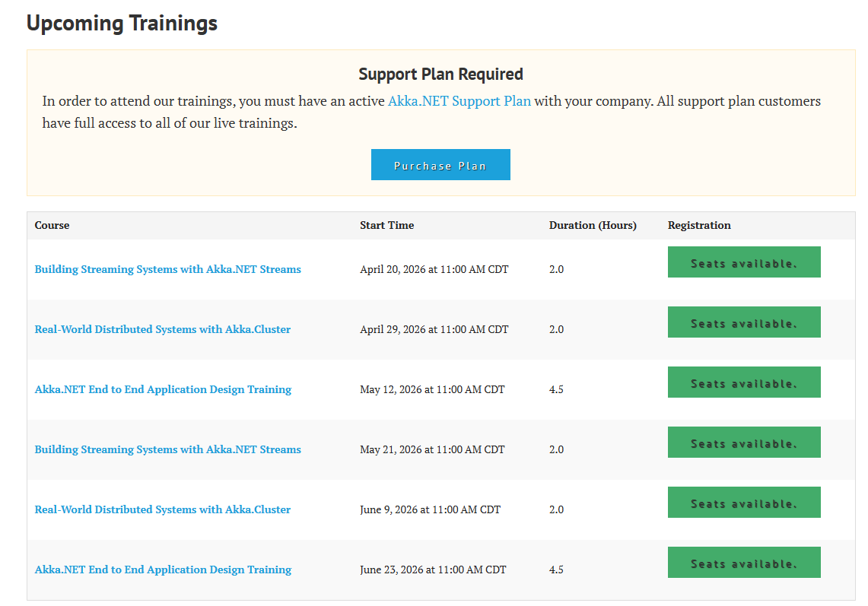Click the Purchase Plan button
Image resolution: width=868 pixels, height=606 pixels.
click(x=440, y=165)
